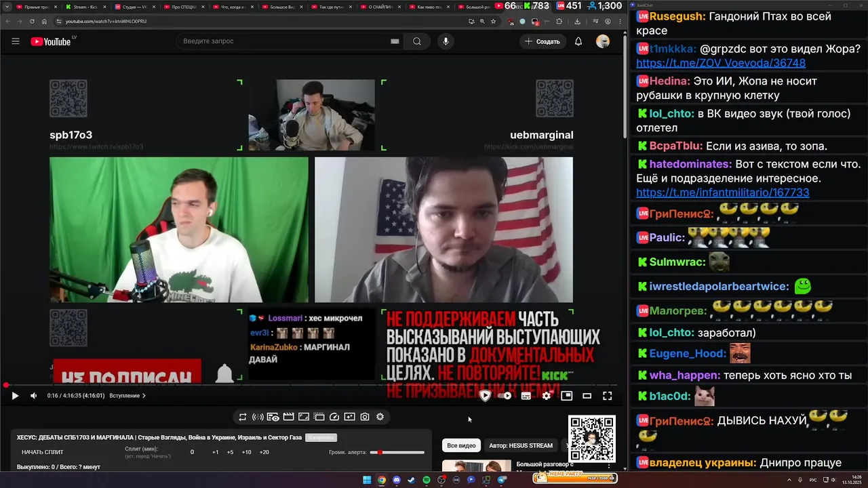
Task: Open the browser downloads icon
Action: click(577, 21)
